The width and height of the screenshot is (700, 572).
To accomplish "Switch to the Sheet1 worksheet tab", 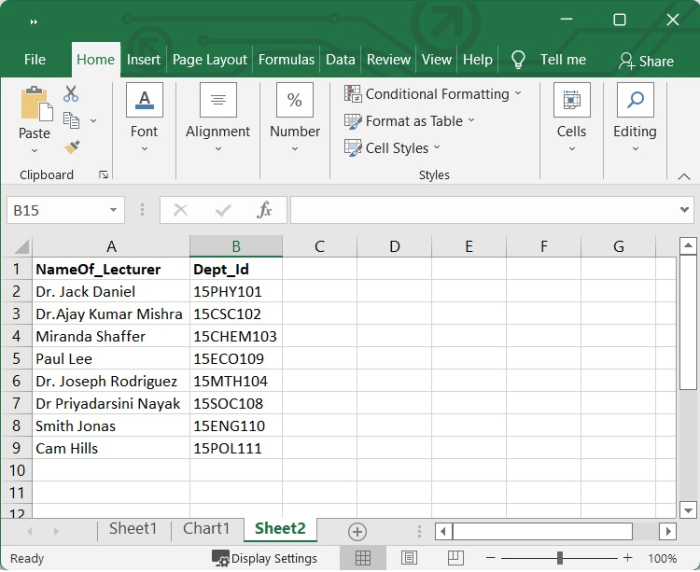I will pyautogui.click(x=133, y=529).
